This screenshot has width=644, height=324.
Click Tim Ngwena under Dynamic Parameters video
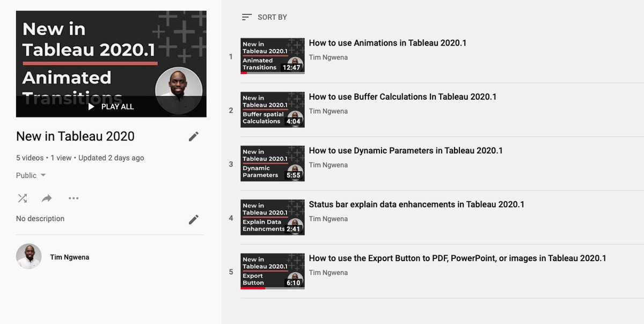(328, 165)
